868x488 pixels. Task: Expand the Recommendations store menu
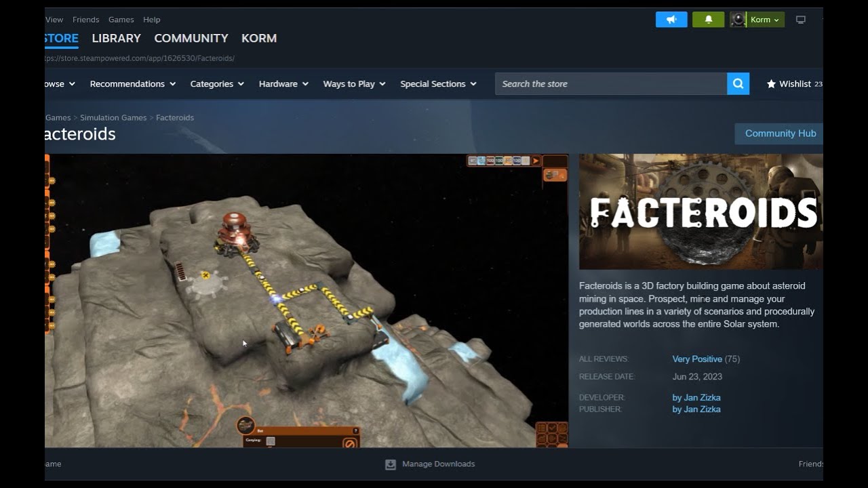coord(133,84)
